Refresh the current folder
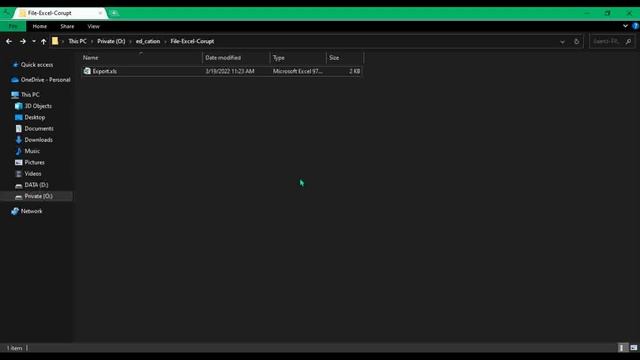 tap(576, 42)
